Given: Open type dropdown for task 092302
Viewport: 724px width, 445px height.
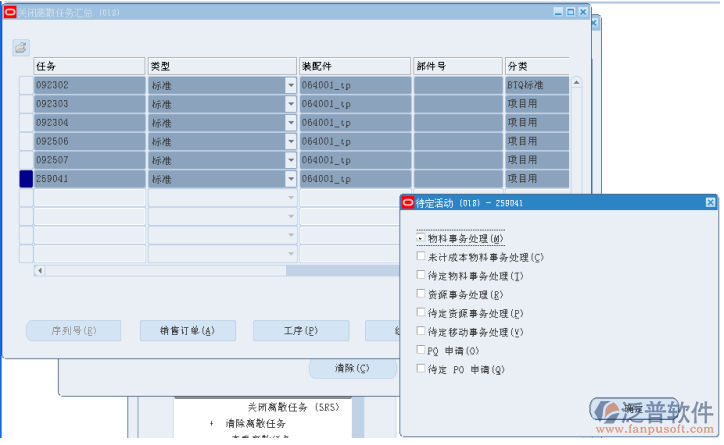Looking at the screenshot, I should [x=291, y=85].
